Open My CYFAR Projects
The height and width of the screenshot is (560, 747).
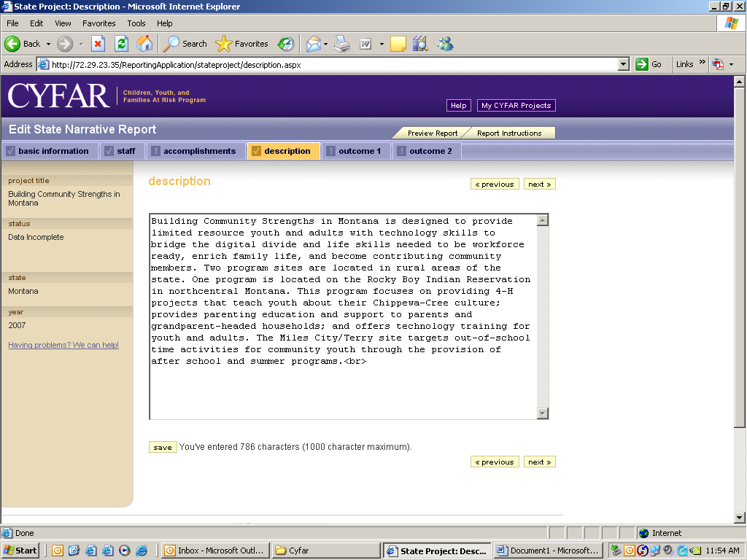516,105
